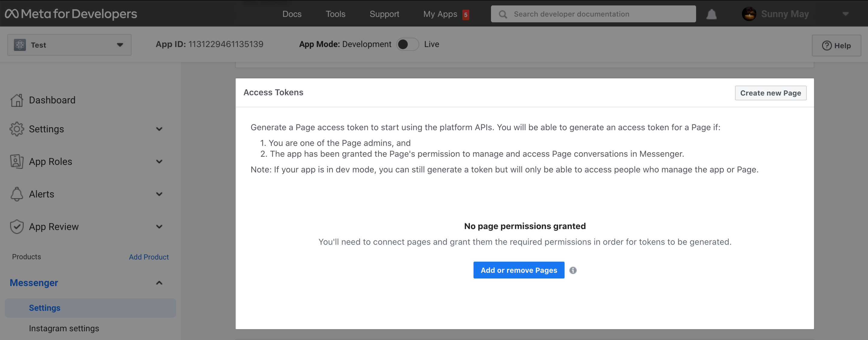This screenshot has width=868, height=340.
Task: Expand the Settings sidebar section
Action: (x=159, y=129)
